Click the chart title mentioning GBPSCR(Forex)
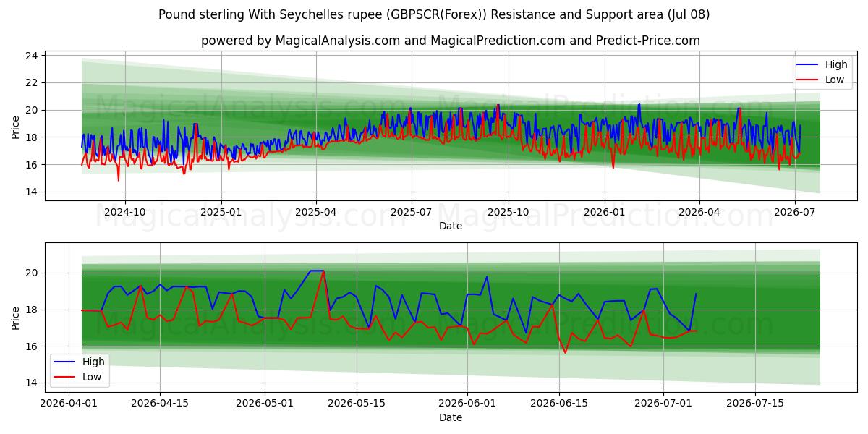This screenshot has height=434, width=868. pos(434,14)
